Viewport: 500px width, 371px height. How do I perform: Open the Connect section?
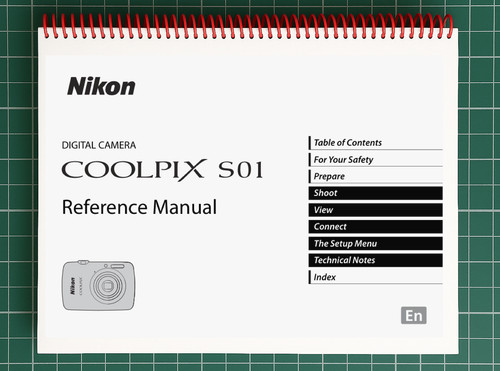point(376,227)
